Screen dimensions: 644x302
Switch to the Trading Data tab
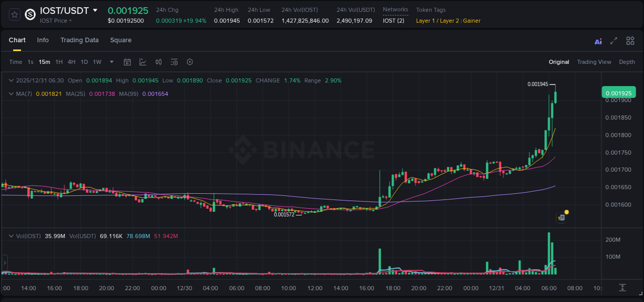click(79, 40)
